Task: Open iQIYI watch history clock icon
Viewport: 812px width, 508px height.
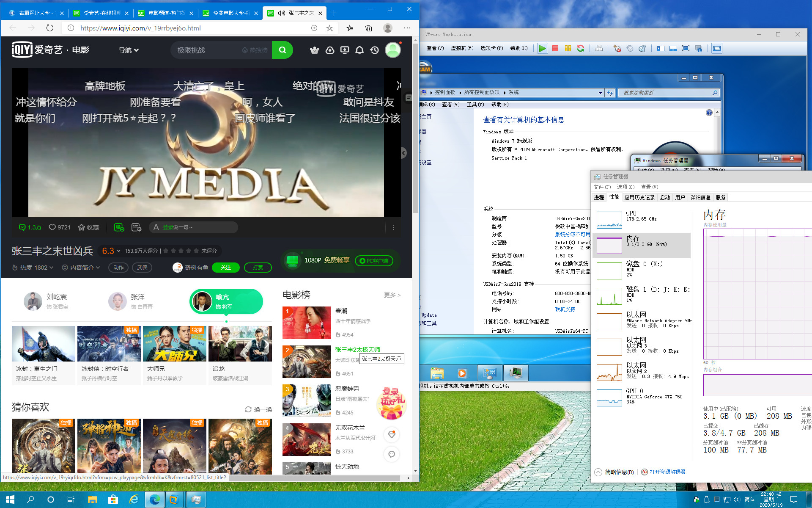Action: 374,50
